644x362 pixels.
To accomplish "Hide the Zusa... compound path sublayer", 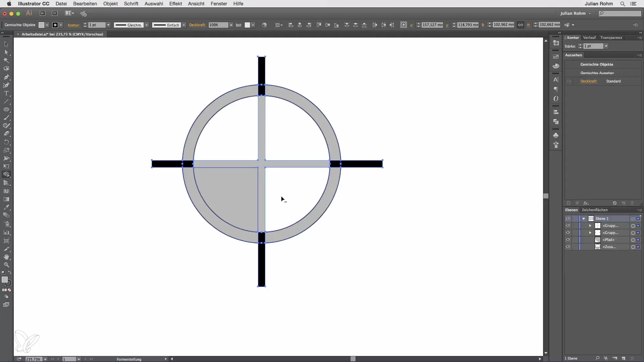I will click(568, 247).
